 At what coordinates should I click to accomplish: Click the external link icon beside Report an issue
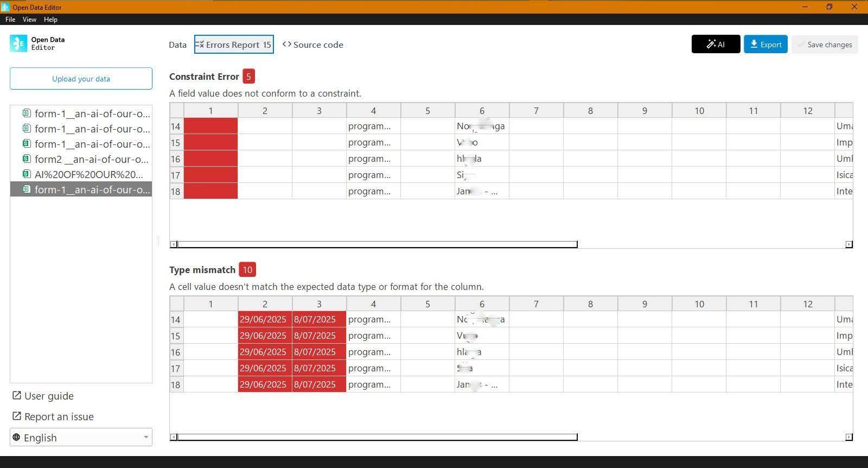point(17,416)
